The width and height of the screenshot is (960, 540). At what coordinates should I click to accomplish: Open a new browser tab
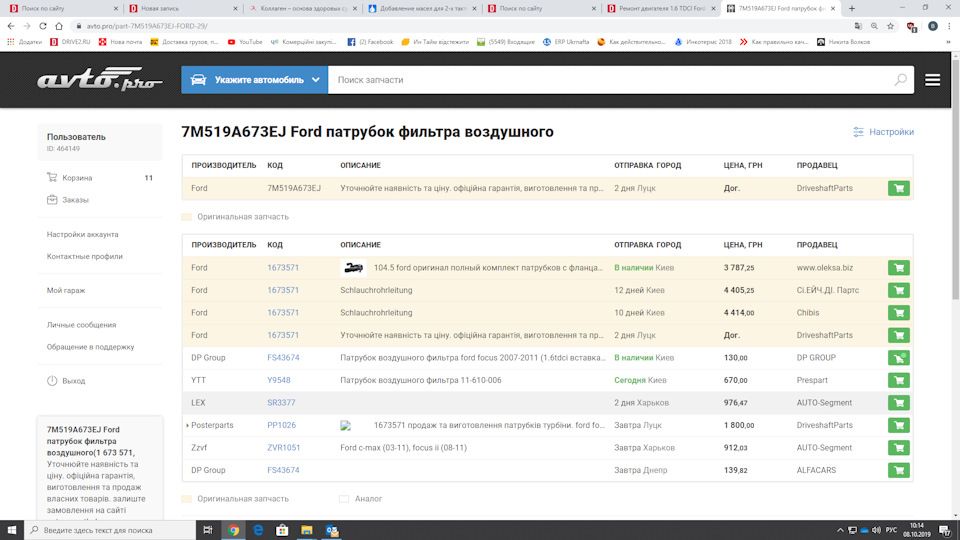point(852,9)
